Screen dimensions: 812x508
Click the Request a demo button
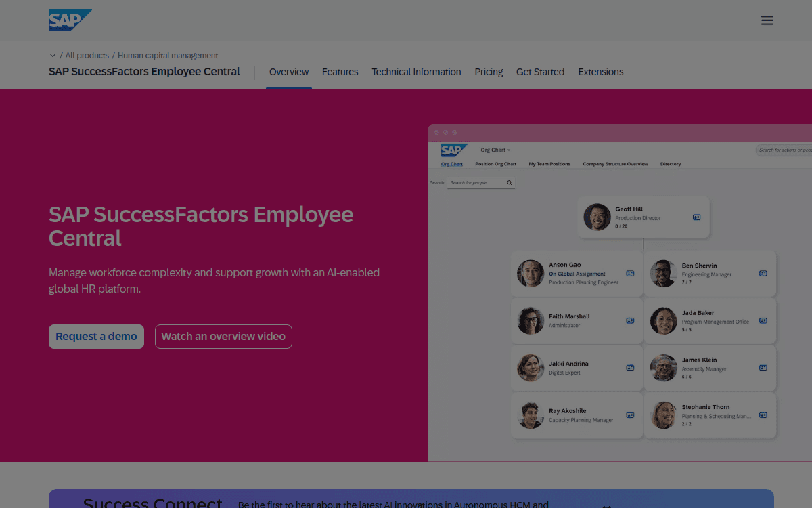tap(96, 337)
